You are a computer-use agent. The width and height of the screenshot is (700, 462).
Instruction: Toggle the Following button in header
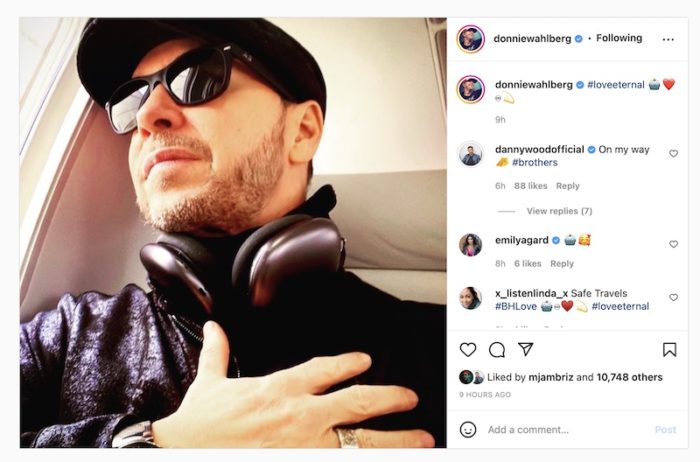pos(619,38)
